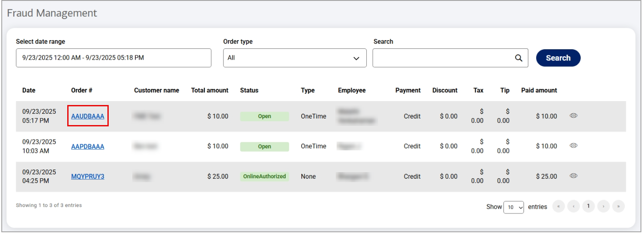Sort by Paid amount column header
This screenshot has width=644, height=234.
click(x=539, y=90)
